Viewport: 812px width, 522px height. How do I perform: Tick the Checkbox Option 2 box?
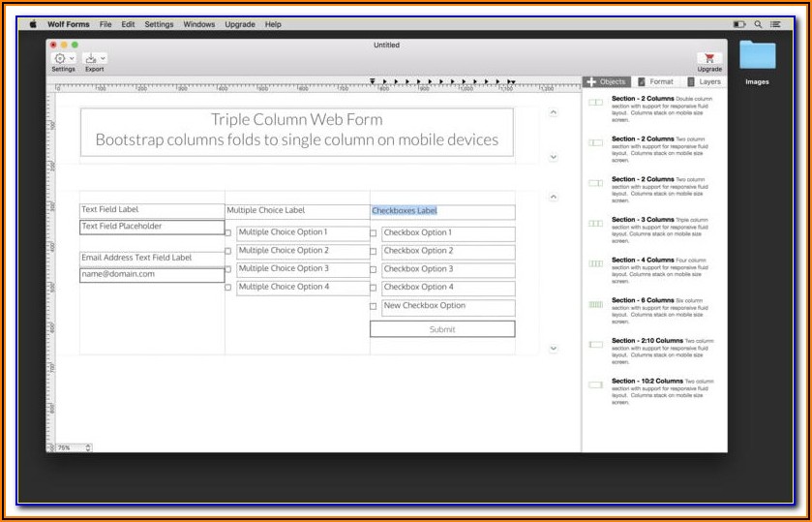pos(374,252)
